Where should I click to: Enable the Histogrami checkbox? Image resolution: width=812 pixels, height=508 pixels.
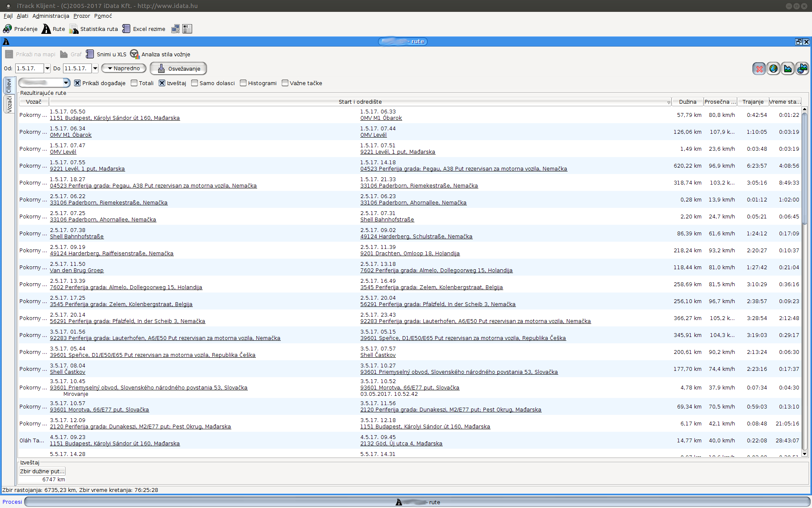tap(243, 83)
